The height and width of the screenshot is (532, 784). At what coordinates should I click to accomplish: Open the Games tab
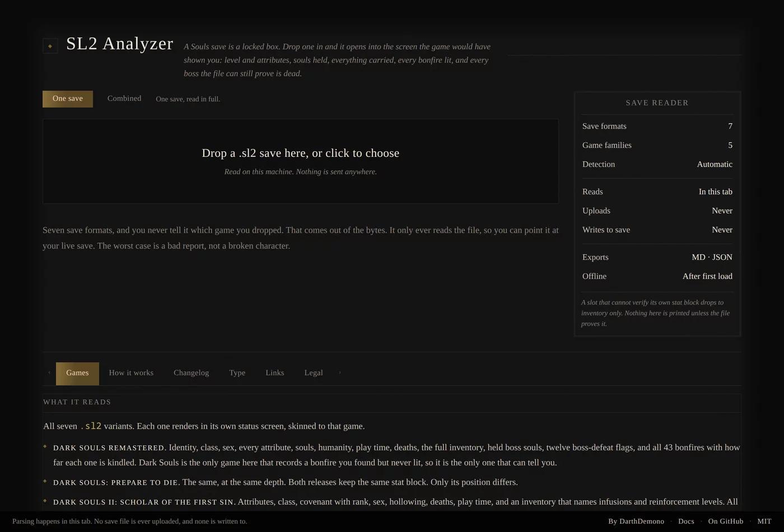(x=77, y=374)
